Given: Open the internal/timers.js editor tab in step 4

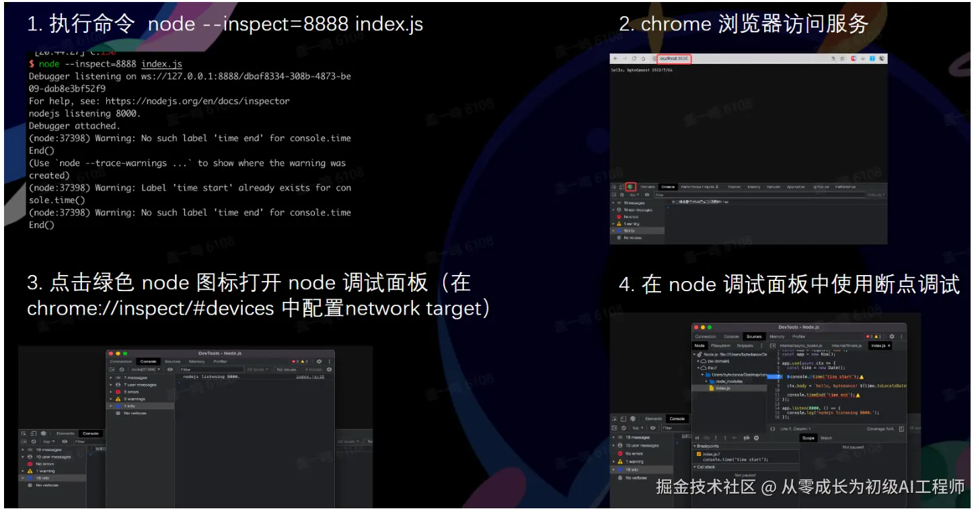Looking at the screenshot, I should pyautogui.click(x=846, y=346).
